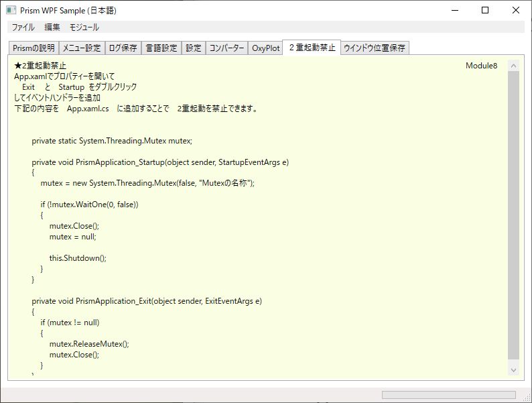Switch to the 設定 tab
This screenshot has width=532, height=403.
click(x=194, y=48)
